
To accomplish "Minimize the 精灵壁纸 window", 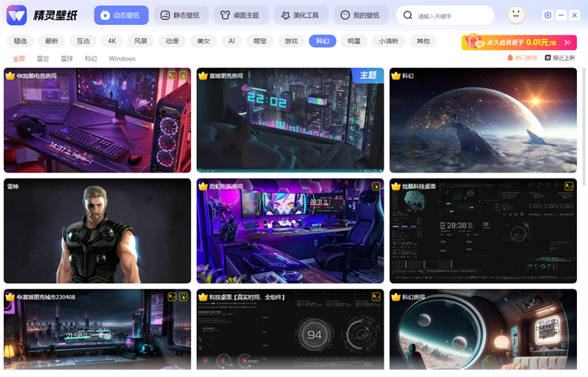I will click(561, 15).
